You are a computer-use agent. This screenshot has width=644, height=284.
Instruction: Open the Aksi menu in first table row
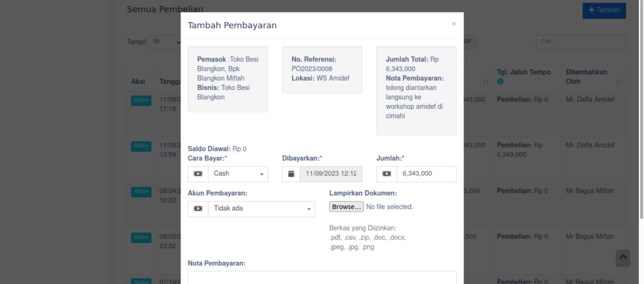tap(141, 101)
